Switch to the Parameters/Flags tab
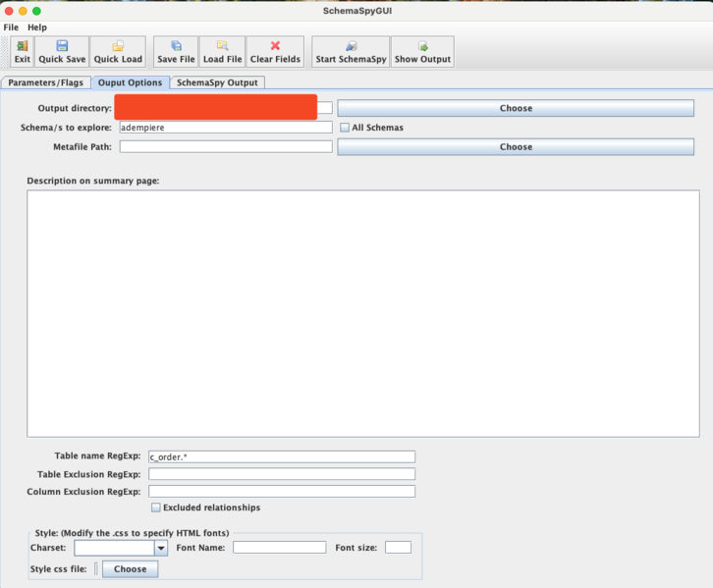The image size is (713, 588). (x=46, y=82)
